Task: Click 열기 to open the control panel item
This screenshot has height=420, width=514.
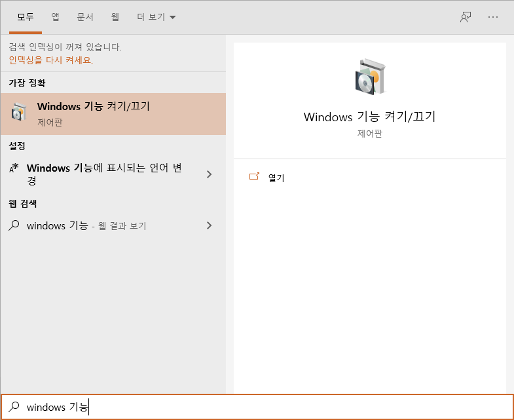Action: (276, 178)
